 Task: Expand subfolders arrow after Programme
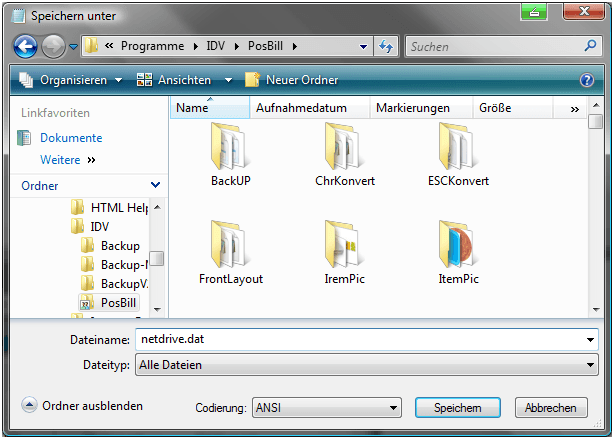coord(195,47)
